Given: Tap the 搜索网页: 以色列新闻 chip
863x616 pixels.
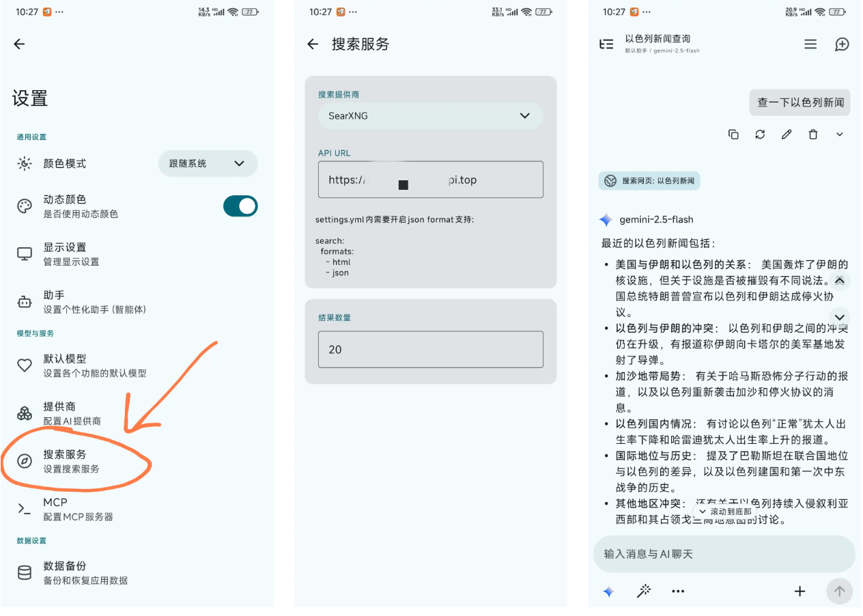Looking at the screenshot, I should coord(649,181).
